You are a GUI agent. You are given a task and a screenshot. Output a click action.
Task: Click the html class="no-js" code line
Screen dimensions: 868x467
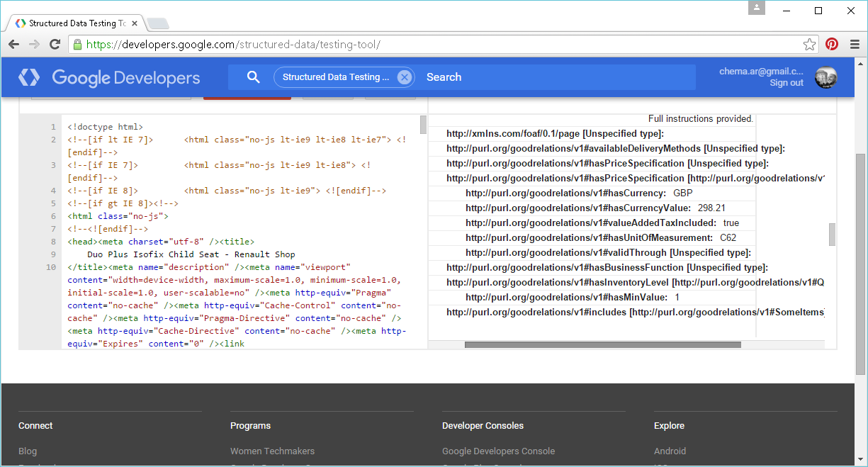[118, 216]
